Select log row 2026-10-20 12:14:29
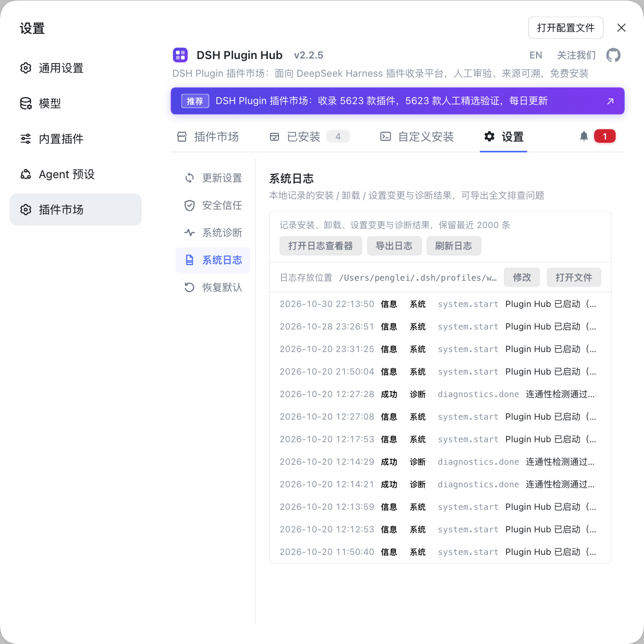This screenshot has height=644, width=644. [440, 462]
